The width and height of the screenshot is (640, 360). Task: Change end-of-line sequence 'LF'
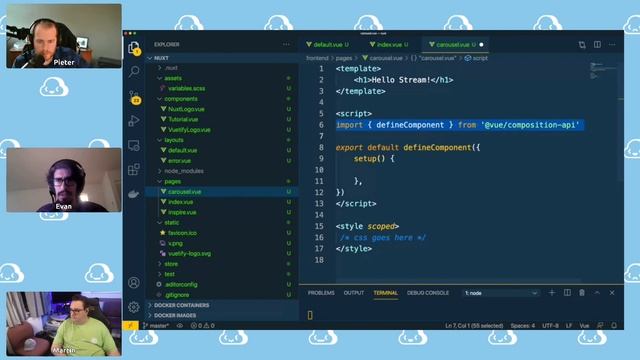[x=569, y=326]
